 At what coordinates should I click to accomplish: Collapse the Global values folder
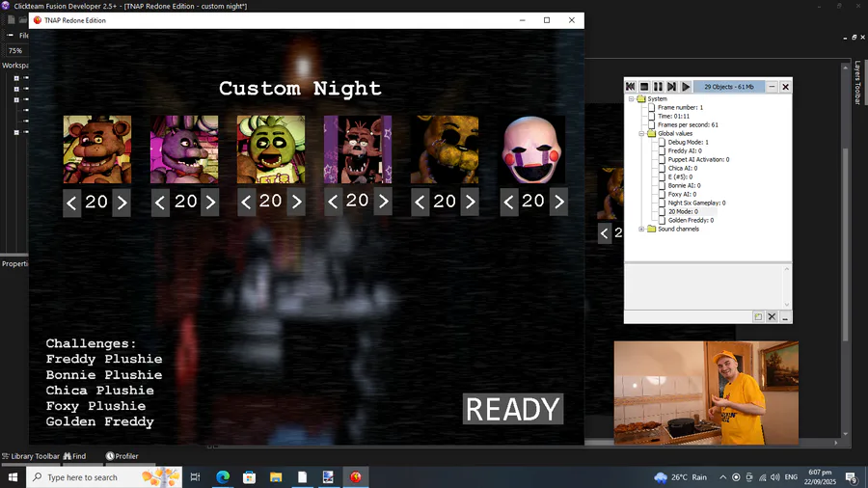click(x=641, y=133)
